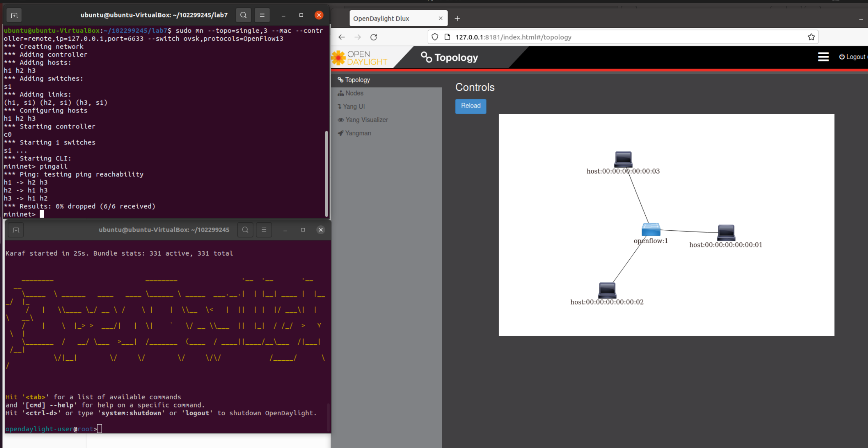This screenshot has width=868, height=448.
Task: Open hamburger menu in lab7 terminal
Action: [x=262, y=15]
